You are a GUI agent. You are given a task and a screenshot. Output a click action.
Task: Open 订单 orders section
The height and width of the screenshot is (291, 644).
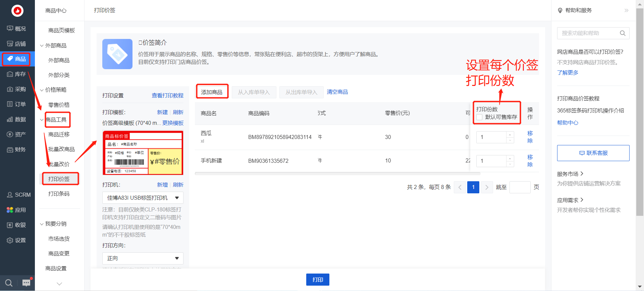coord(17,104)
